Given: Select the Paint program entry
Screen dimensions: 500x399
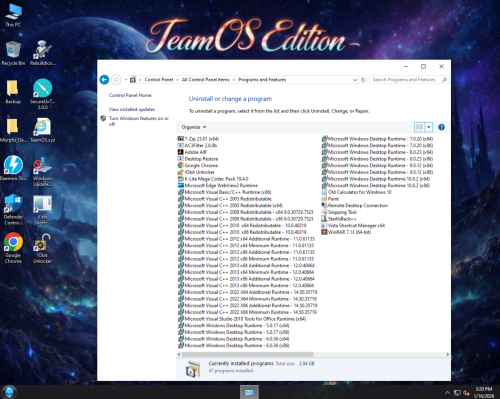Looking at the screenshot, I should point(330,199).
